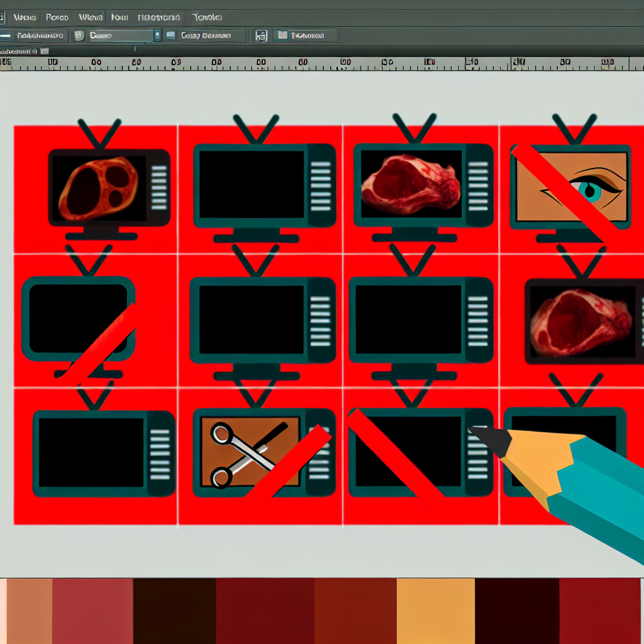Click the labeled button beside the folder icon
Viewport: 644px width, 644px height.
312,36
